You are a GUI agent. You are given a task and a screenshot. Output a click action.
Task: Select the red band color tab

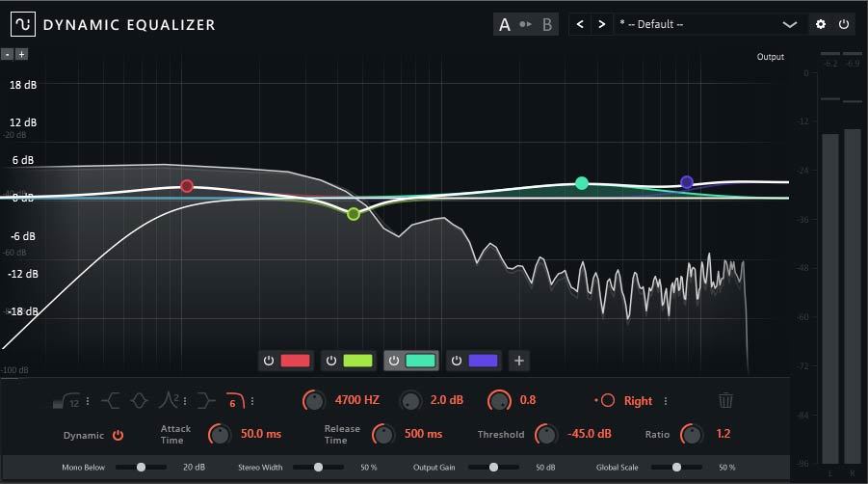[295, 361]
